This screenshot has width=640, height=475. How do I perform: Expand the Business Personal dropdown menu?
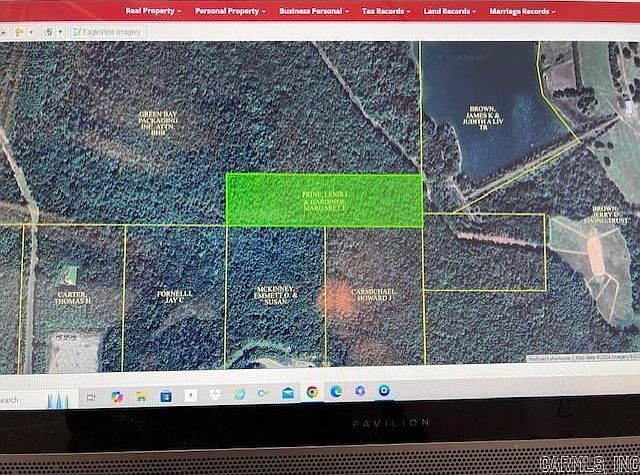[313, 11]
